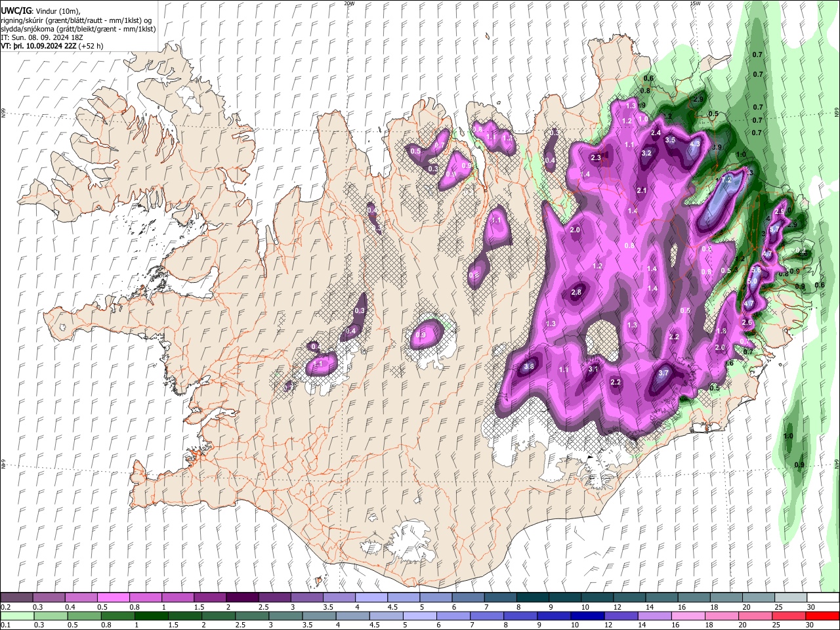Image resolution: width=840 pixels, height=630 pixels.
Task: Click the deep blue 10 swatch in the lower scale
Action: pyautogui.click(x=587, y=616)
